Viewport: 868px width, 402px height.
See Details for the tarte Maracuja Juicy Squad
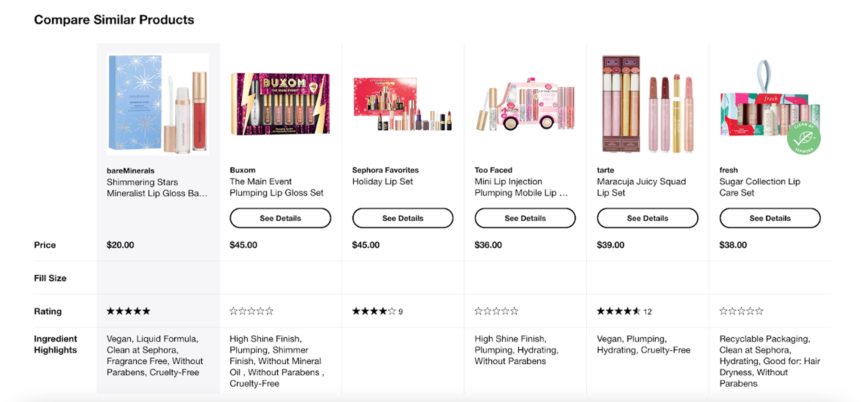click(x=647, y=218)
